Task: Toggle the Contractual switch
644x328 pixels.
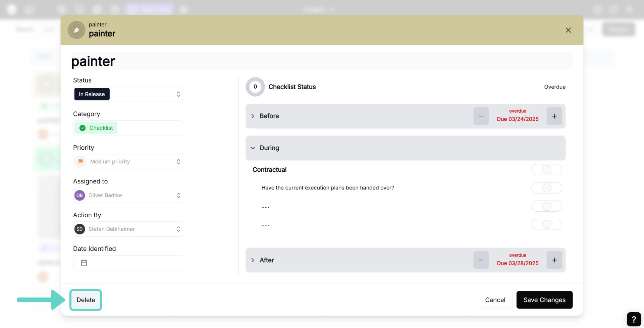Action: 546,170
